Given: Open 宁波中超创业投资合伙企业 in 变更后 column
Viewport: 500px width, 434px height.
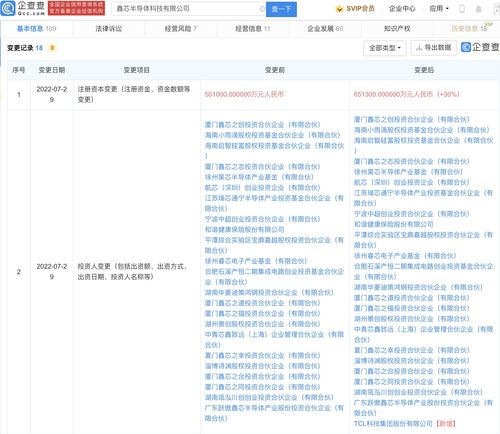Looking at the screenshot, I should click(x=412, y=214).
